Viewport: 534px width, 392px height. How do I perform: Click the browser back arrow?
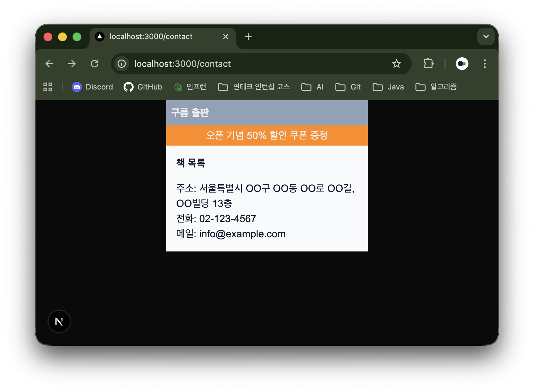[x=49, y=64]
